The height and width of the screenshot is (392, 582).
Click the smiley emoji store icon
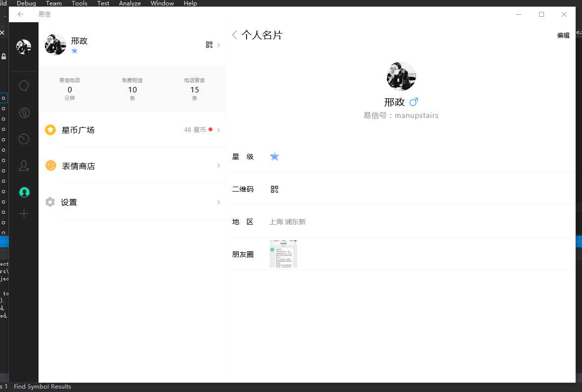[x=51, y=165]
